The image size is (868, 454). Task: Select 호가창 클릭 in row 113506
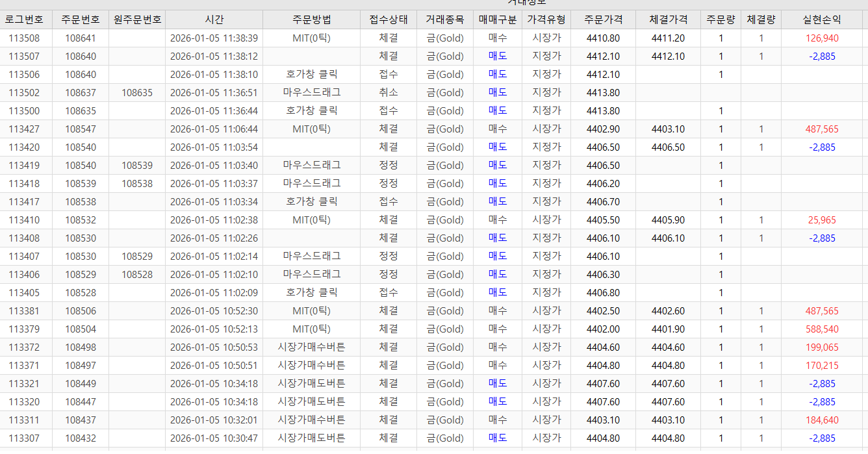(x=311, y=75)
